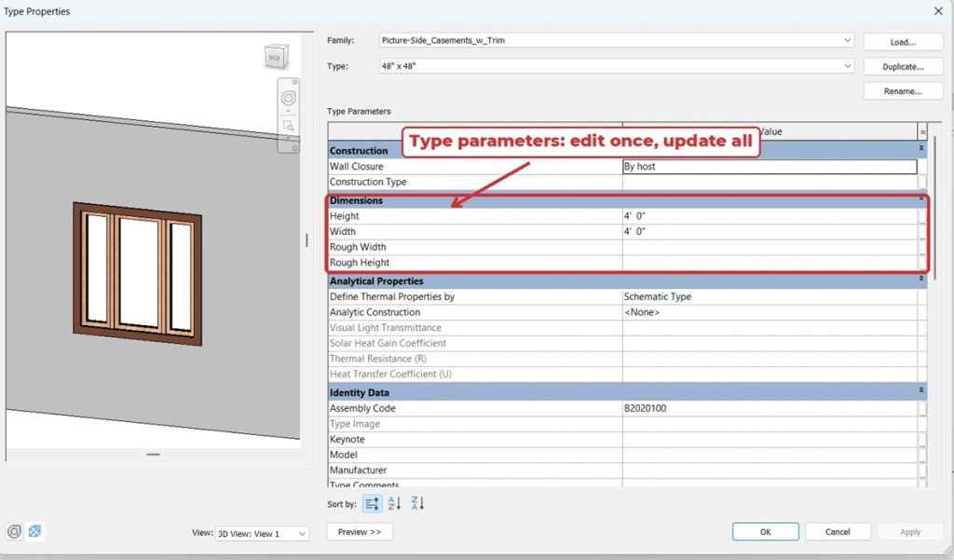Toggle the associate button beside Construction Type

[922, 182]
